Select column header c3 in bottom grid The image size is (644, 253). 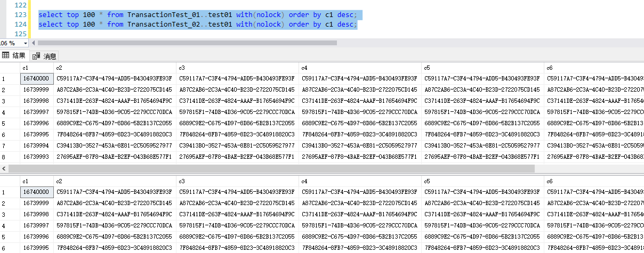pyautogui.click(x=237, y=181)
